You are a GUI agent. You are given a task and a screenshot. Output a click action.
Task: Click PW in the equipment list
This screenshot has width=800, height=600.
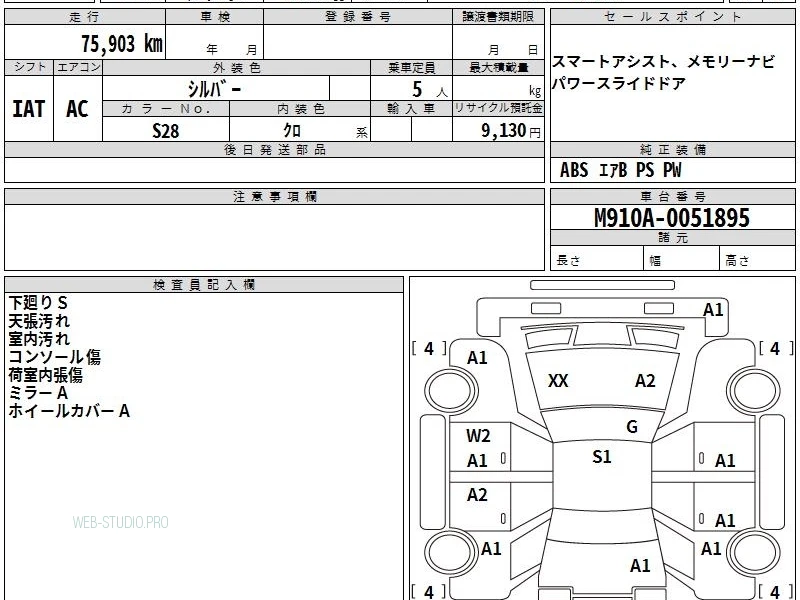tap(672, 170)
